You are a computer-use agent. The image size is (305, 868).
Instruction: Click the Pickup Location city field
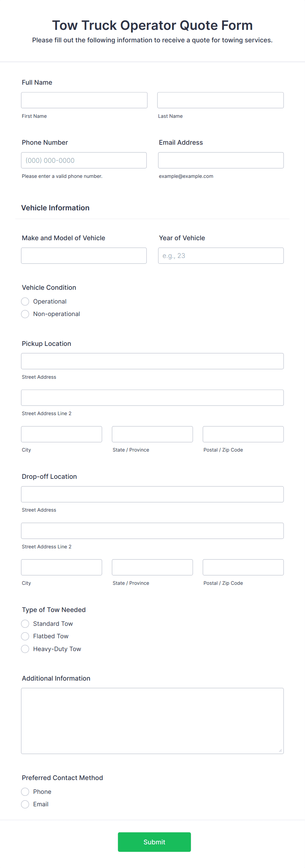pyautogui.click(x=61, y=434)
